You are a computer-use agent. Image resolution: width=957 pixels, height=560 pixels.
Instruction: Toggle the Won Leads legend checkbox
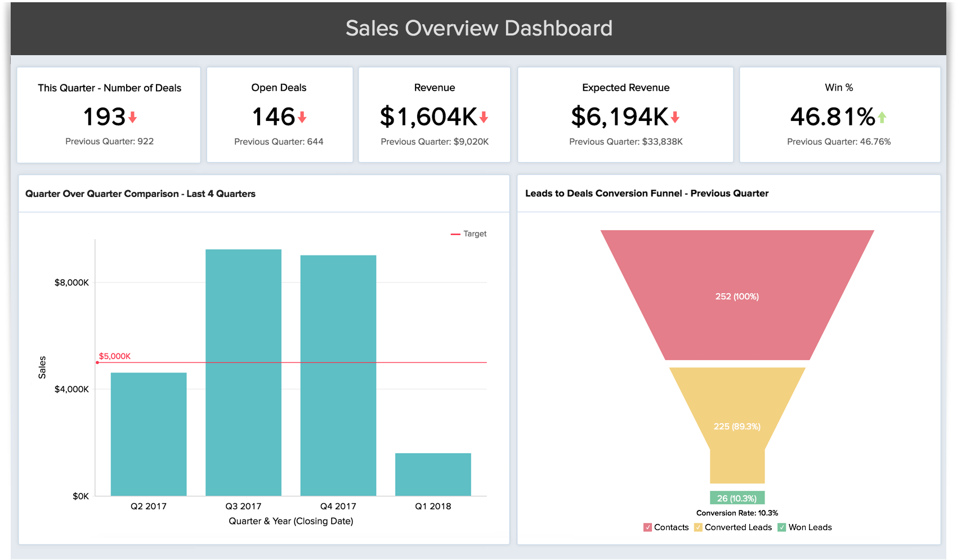tap(782, 527)
